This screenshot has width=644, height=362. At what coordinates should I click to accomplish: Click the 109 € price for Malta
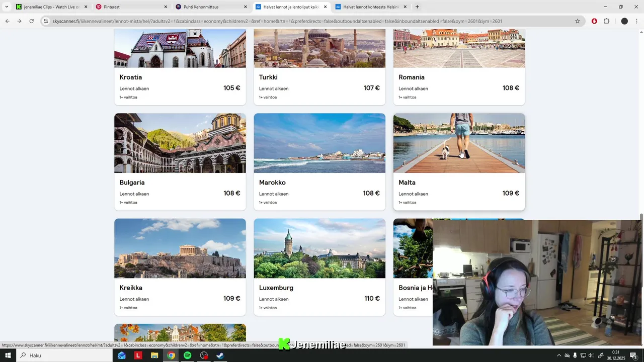pos(511,193)
